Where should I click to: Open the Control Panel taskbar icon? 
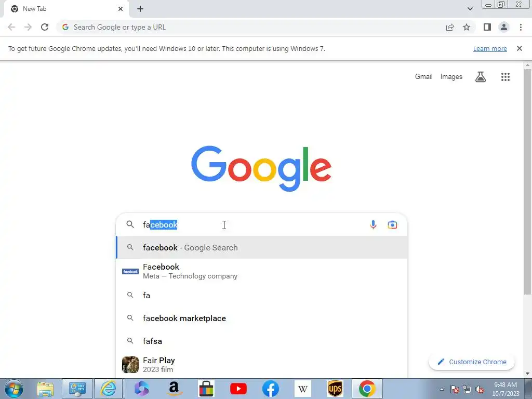pyautogui.click(x=77, y=389)
